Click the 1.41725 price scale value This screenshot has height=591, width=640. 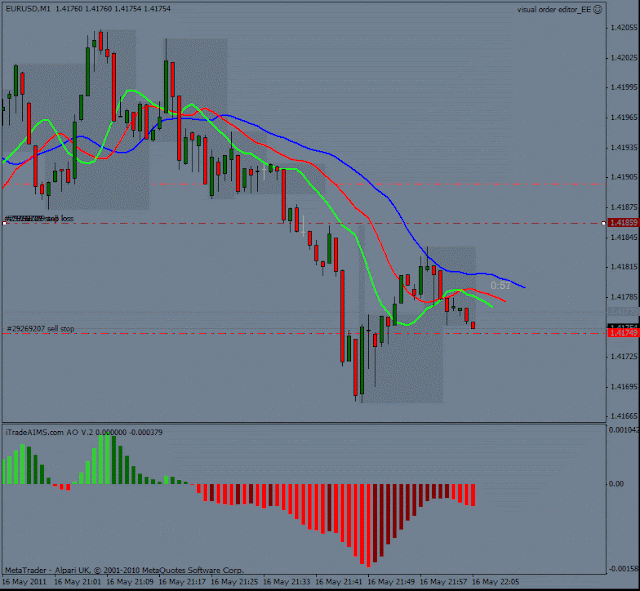tap(624, 357)
